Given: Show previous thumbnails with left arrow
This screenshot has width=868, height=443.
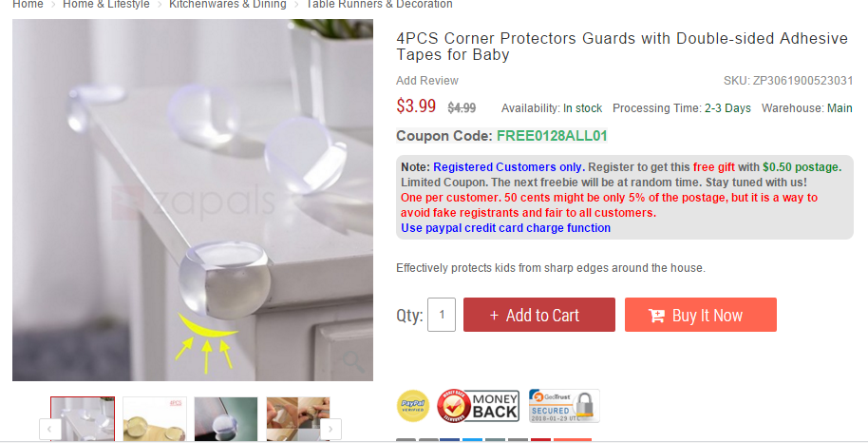Looking at the screenshot, I should (49, 429).
